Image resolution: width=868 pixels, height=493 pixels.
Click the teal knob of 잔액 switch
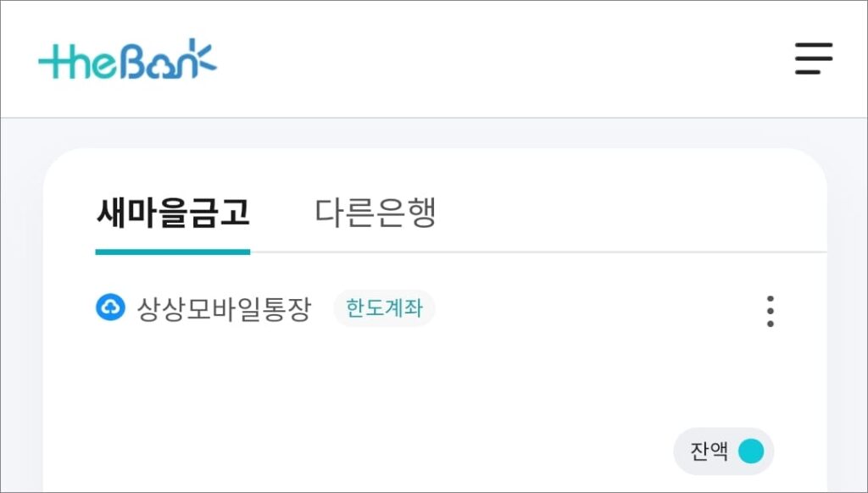pos(751,451)
